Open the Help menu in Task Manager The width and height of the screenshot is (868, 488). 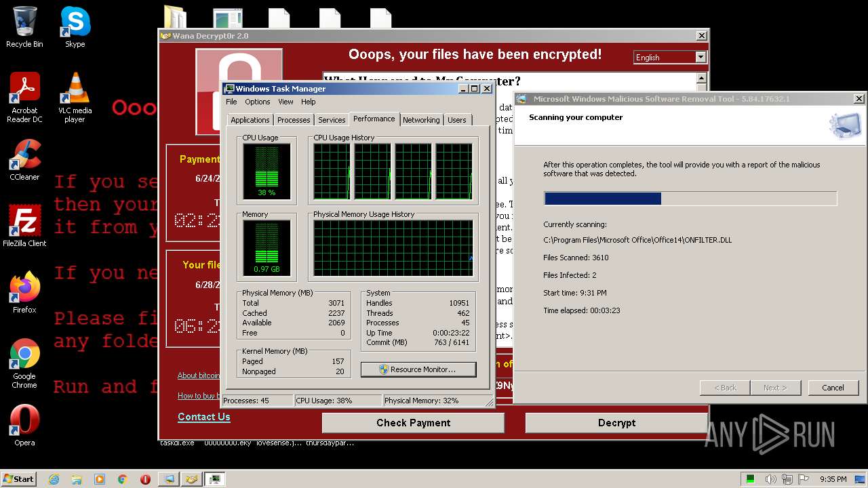click(x=308, y=102)
